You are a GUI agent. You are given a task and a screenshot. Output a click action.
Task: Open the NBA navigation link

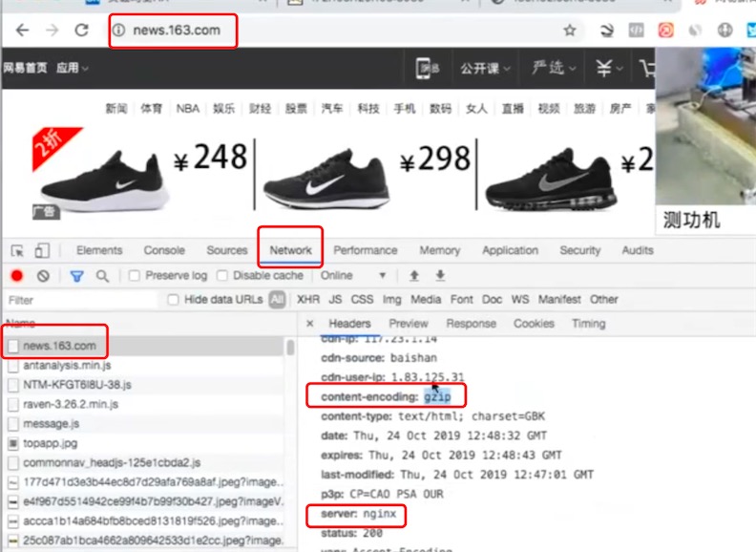coord(187,109)
